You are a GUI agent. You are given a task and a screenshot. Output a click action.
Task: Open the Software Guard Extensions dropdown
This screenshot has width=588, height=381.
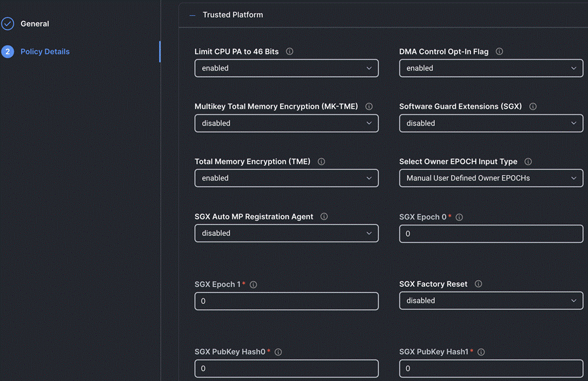491,123
